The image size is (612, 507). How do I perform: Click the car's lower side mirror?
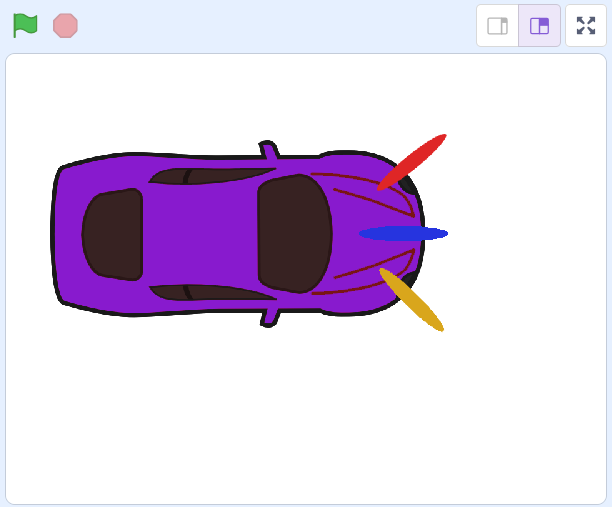pyautogui.click(x=268, y=317)
